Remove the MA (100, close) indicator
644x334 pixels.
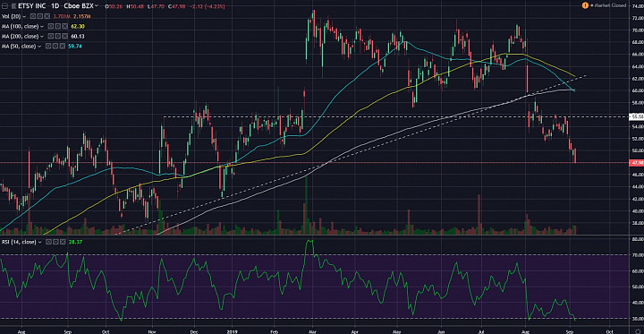click(65, 26)
